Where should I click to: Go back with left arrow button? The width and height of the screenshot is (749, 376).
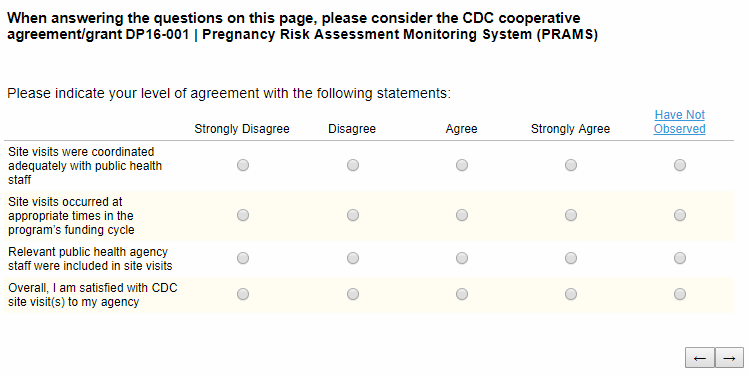[x=700, y=358]
